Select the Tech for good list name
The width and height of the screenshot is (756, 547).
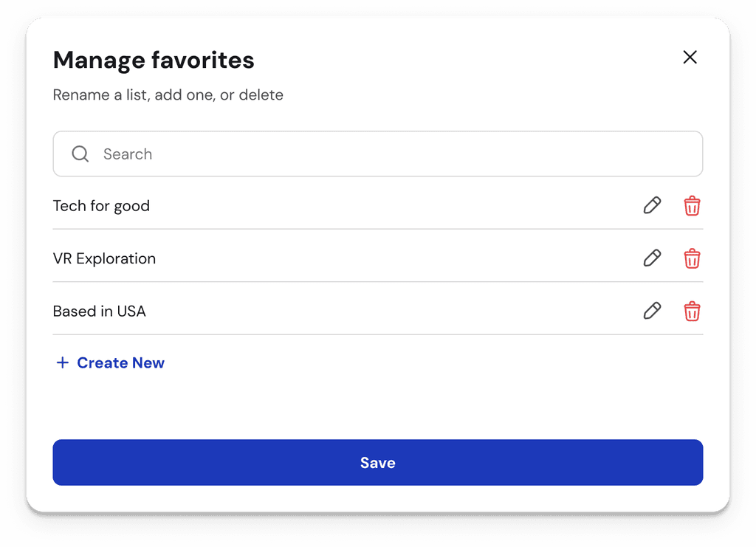101,206
